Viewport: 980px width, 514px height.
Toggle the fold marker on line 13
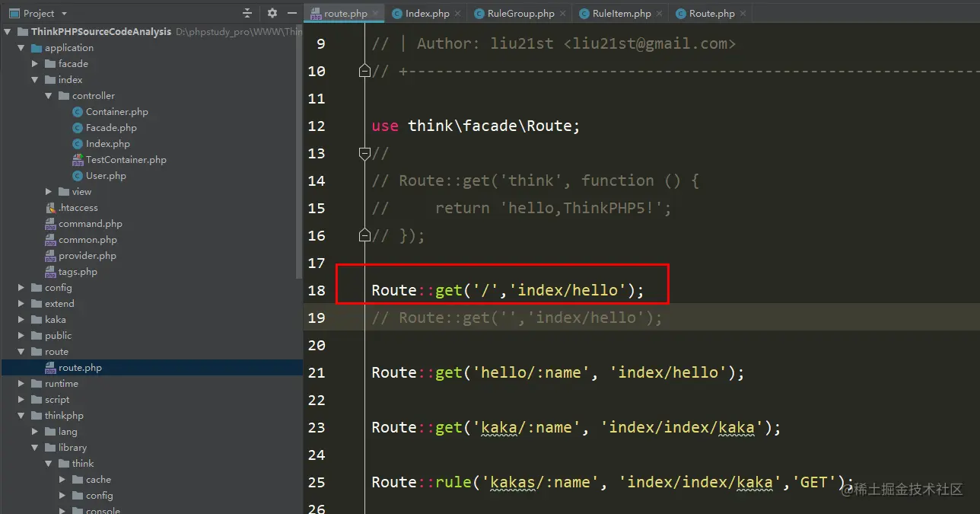click(x=364, y=153)
